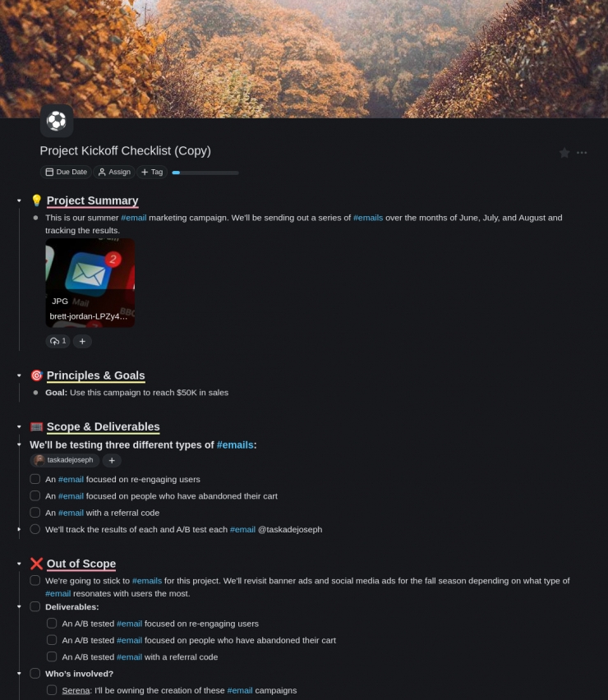The width and height of the screenshot is (608, 700).
Task: Collapse the Scope & Deliverables section
Action: 19,426
